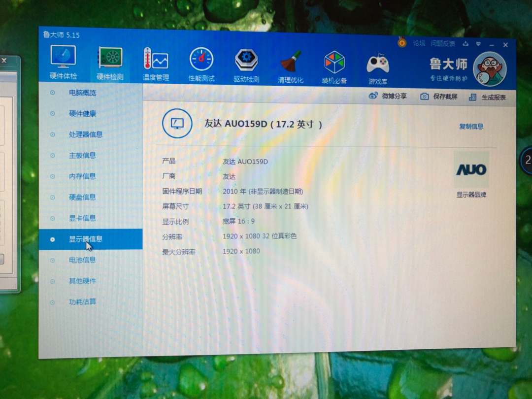The image size is (532, 399).
Task: Open the 论坛 forum link
Action: 419,43
